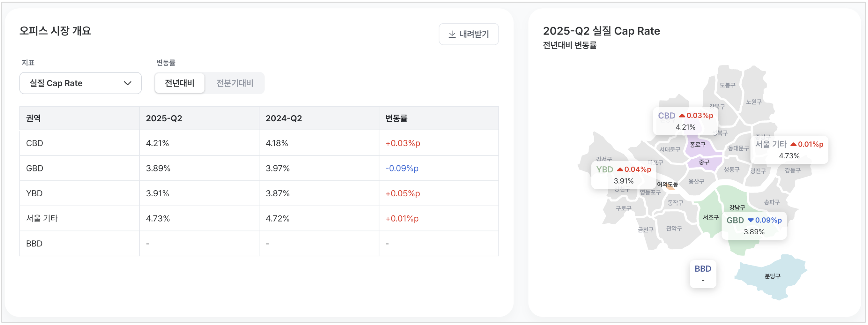Click the 서울 기타 red up-arrow

(x=793, y=144)
